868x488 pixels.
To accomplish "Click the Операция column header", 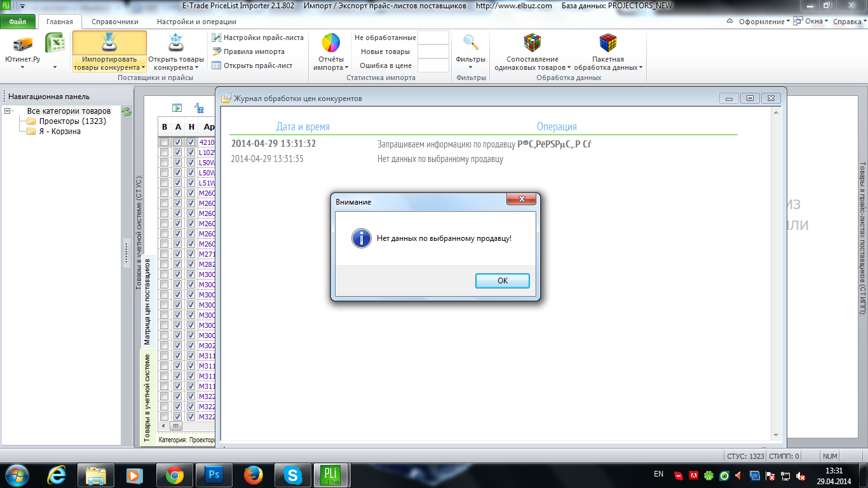I will coord(557,126).
